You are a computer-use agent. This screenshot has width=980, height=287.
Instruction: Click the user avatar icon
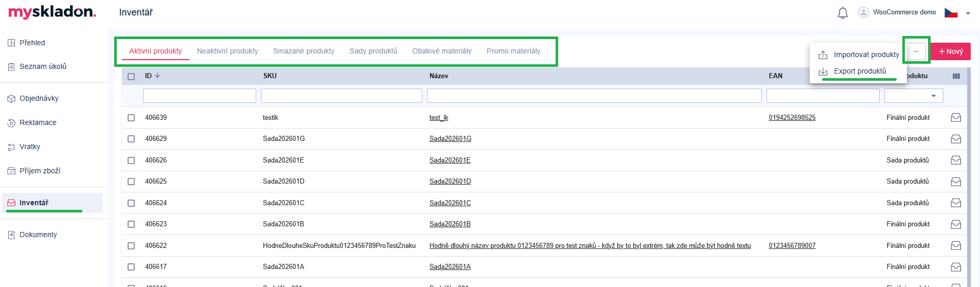click(863, 12)
